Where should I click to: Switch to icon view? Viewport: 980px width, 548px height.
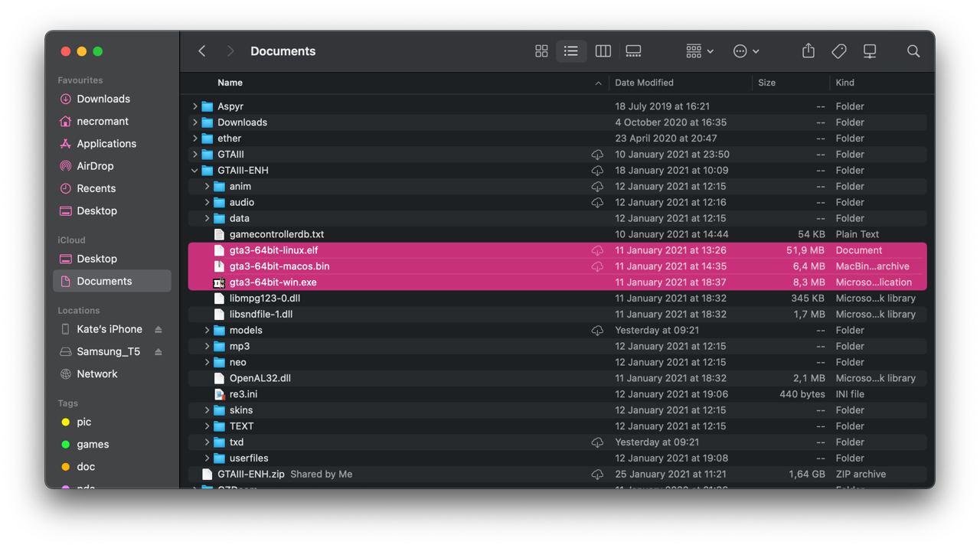point(541,51)
